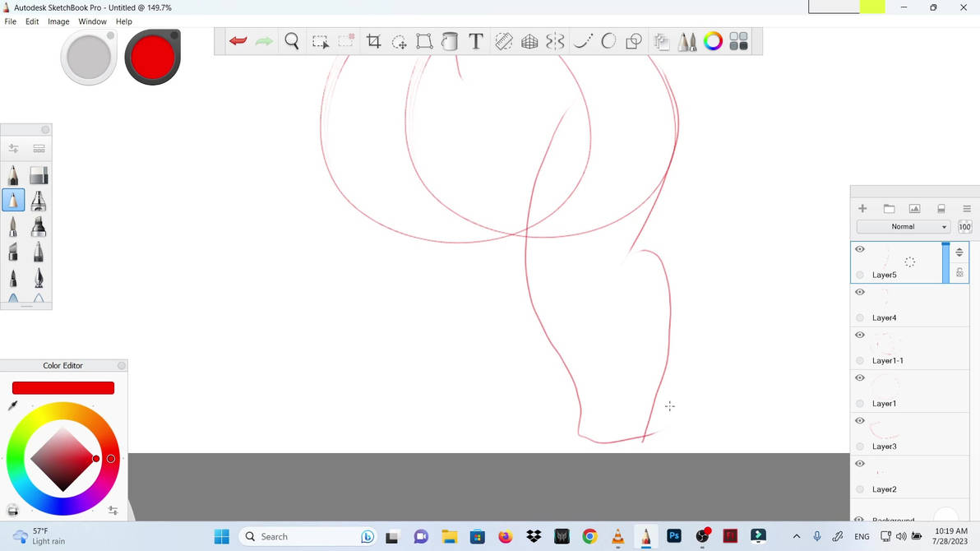Click the layer opacity value 100
Viewport: 980px width, 551px height.
964,226
